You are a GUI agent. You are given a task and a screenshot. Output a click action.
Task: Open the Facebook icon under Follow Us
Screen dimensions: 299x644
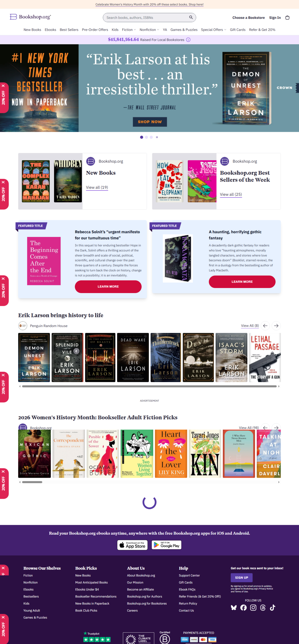[x=243, y=608]
